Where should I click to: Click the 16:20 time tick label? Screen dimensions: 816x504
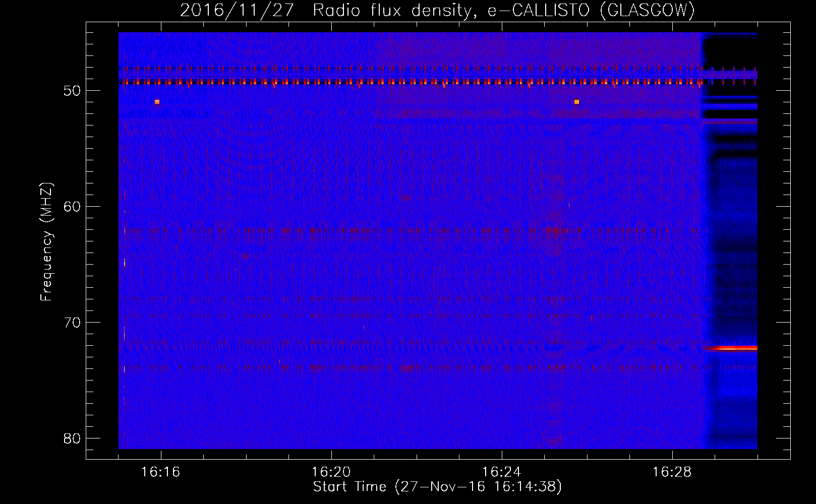tap(331, 472)
